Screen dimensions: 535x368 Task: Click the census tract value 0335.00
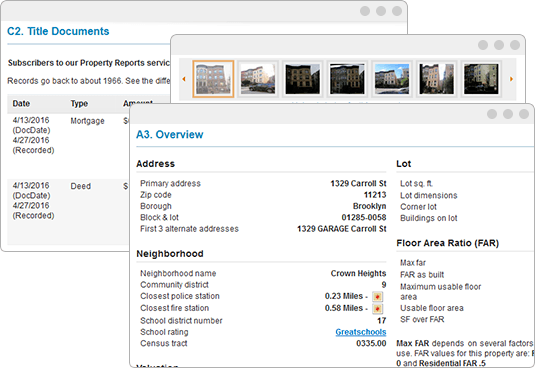tap(371, 343)
